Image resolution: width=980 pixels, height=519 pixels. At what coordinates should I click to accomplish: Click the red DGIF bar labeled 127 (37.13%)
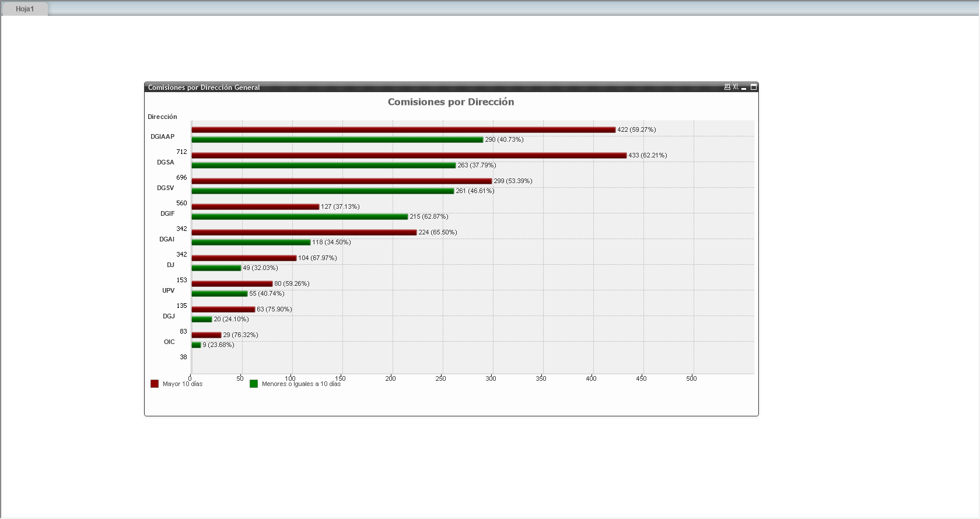(256, 206)
